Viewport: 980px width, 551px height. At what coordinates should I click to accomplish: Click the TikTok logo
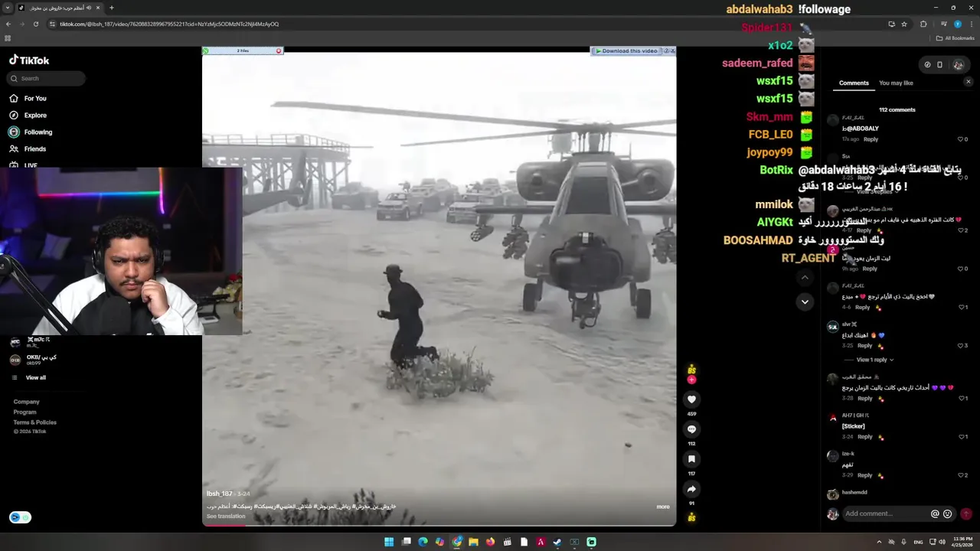coord(29,60)
